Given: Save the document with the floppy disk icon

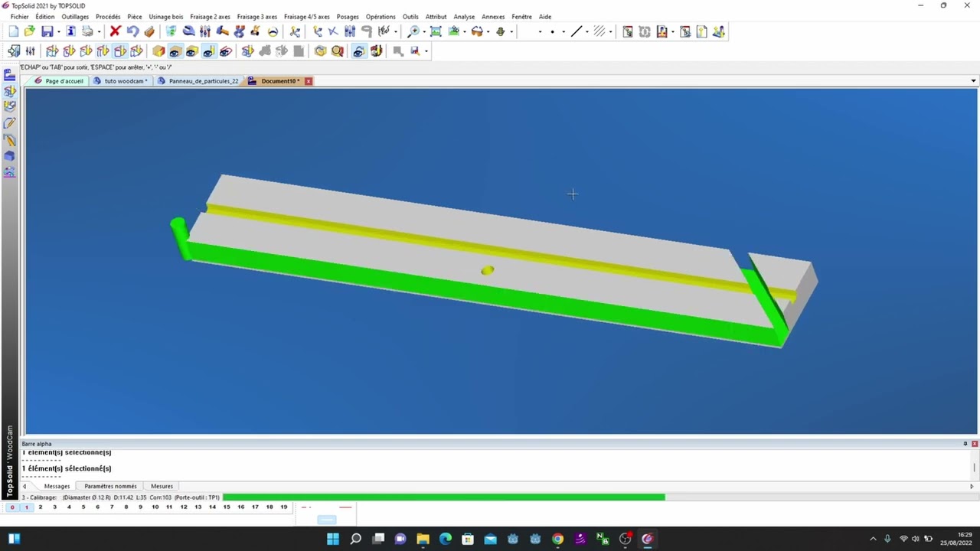Looking at the screenshot, I should (47, 31).
